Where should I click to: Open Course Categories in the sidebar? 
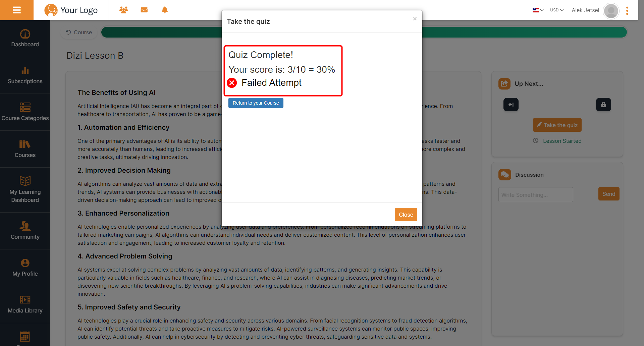25,112
